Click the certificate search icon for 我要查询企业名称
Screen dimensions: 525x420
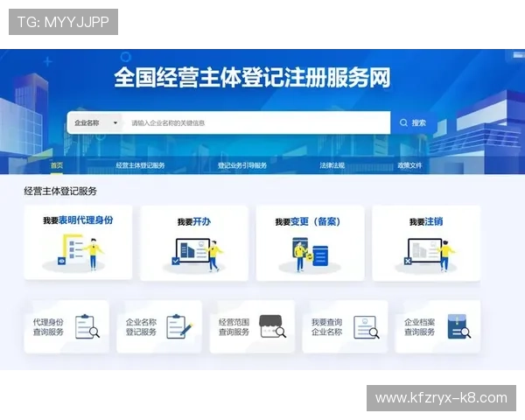367,327
